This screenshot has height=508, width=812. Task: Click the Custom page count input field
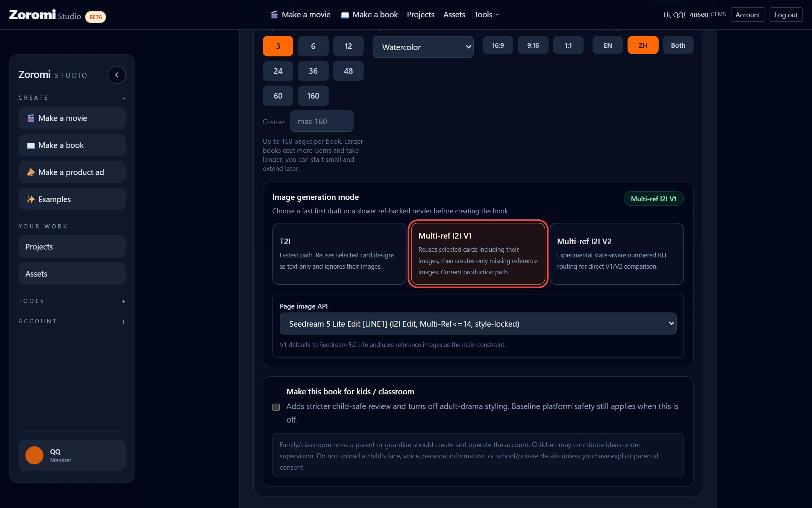coord(322,121)
